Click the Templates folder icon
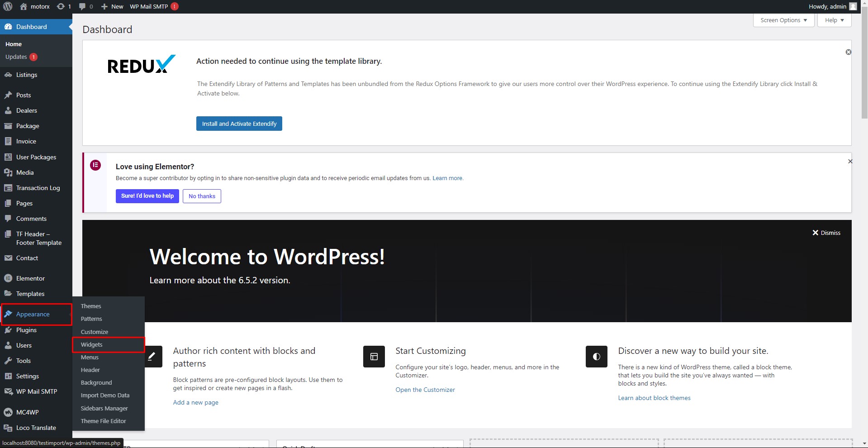The width and height of the screenshot is (868, 448). (8, 294)
